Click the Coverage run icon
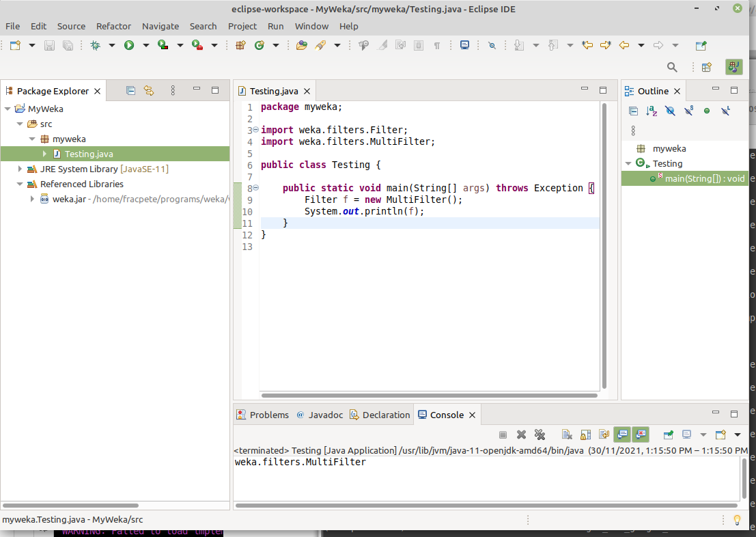 click(x=163, y=45)
